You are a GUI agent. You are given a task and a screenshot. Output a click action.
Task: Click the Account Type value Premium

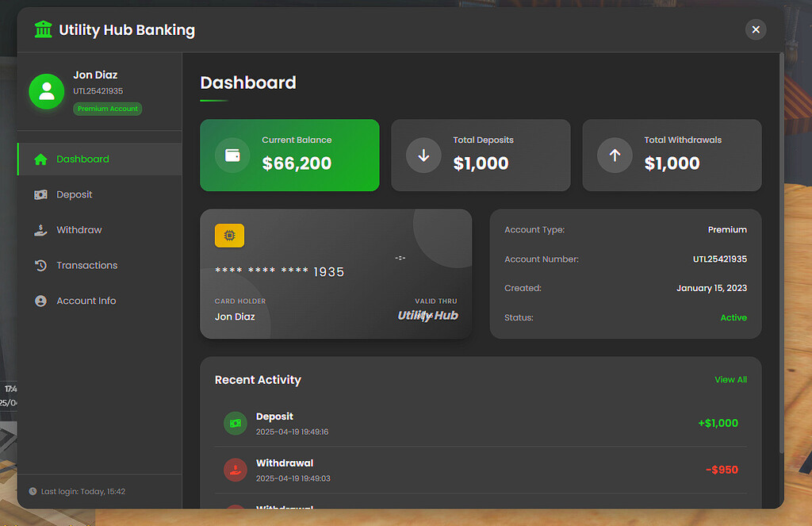coord(727,229)
